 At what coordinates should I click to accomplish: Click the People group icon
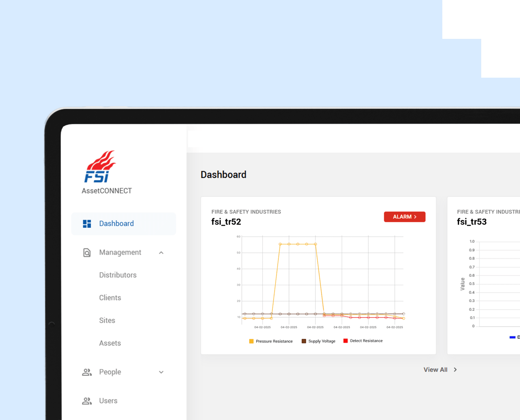(x=87, y=372)
